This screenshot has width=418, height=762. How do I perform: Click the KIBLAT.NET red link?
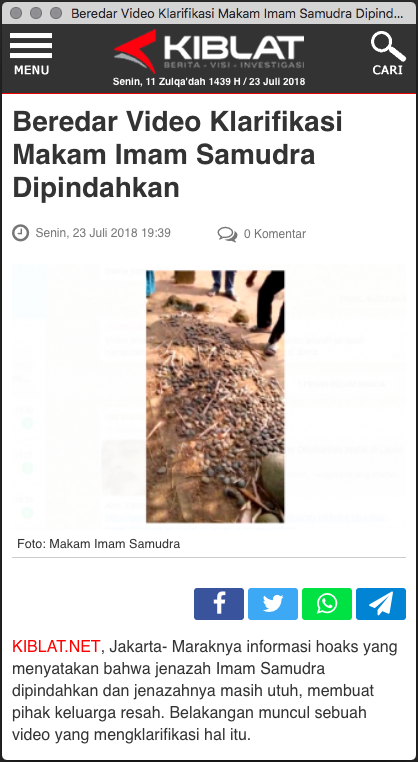56,646
